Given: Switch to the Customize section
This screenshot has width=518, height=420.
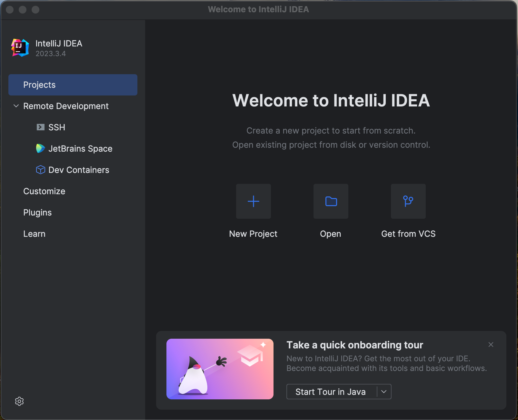Looking at the screenshot, I should pos(44,191).
